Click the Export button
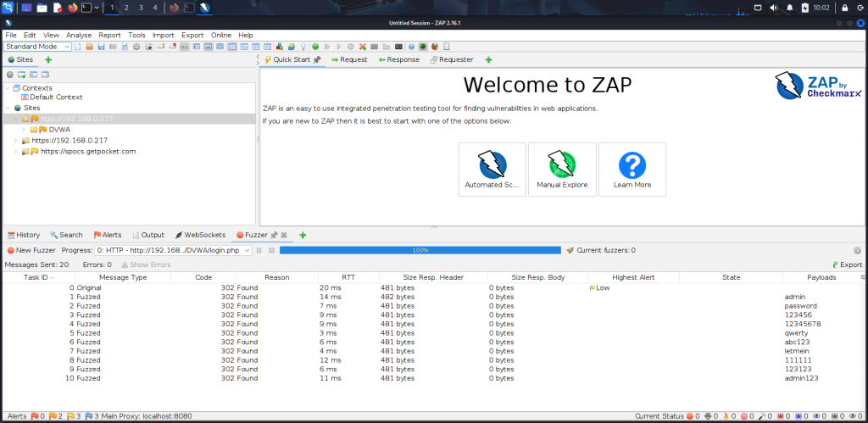 847,264
